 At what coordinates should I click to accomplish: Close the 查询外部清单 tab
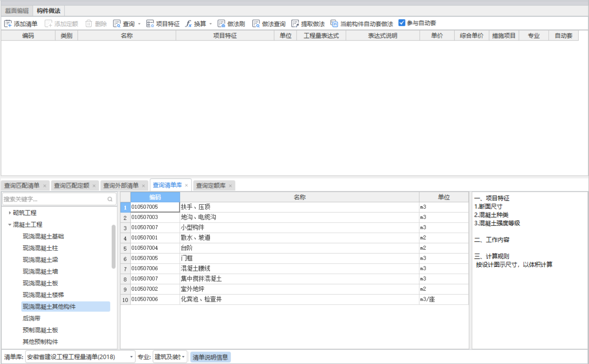tap(143, 186)
